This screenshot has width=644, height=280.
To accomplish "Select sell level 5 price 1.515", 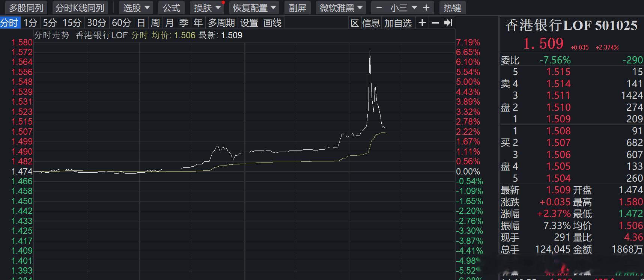I will tap(558, 72).
